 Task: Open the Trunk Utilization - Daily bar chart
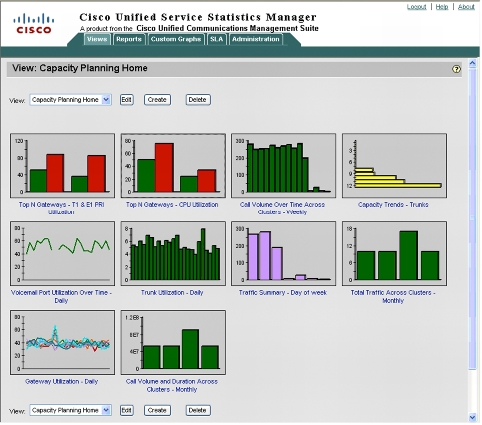173,254
